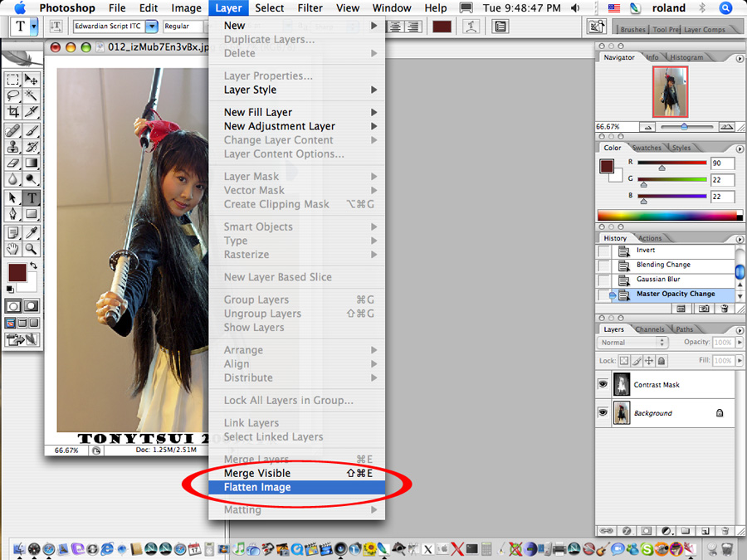Select the Magic Wand tool
The width and height of the screenshot is (747, 560).
pyautogui.click(x=32, y=95)
